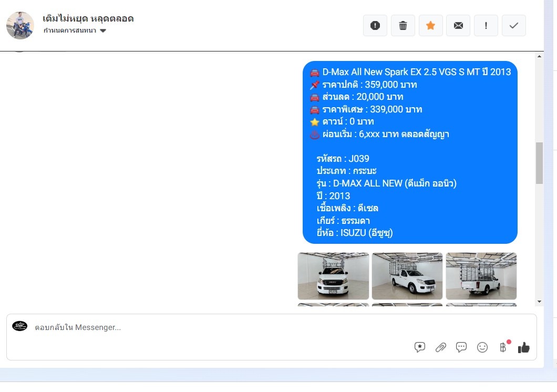Screen dimensions: 557x392
Task: Click the line 'เชื้อเพลิง : ดีเซล'
Action: [x=347, y=208]
